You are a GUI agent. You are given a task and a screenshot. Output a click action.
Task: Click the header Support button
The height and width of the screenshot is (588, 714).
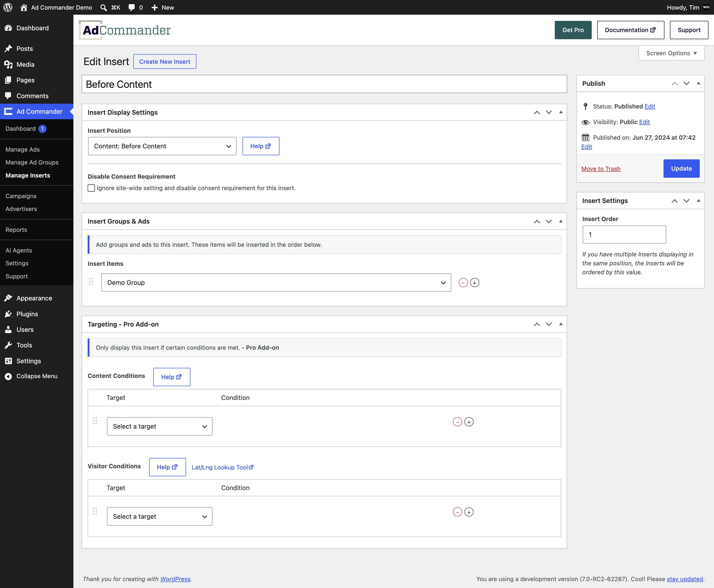tap(689, 30)
